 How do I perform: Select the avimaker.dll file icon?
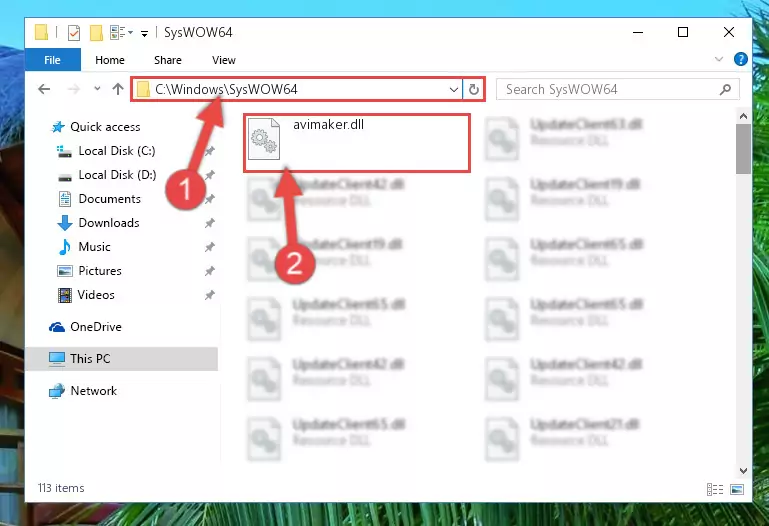264,139
